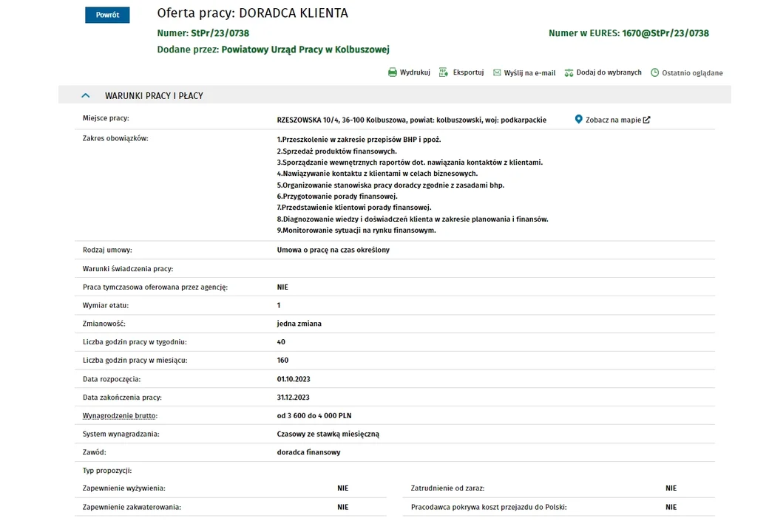Click the map pin icon by Zobacz na mapie

(x=579, y=119)
